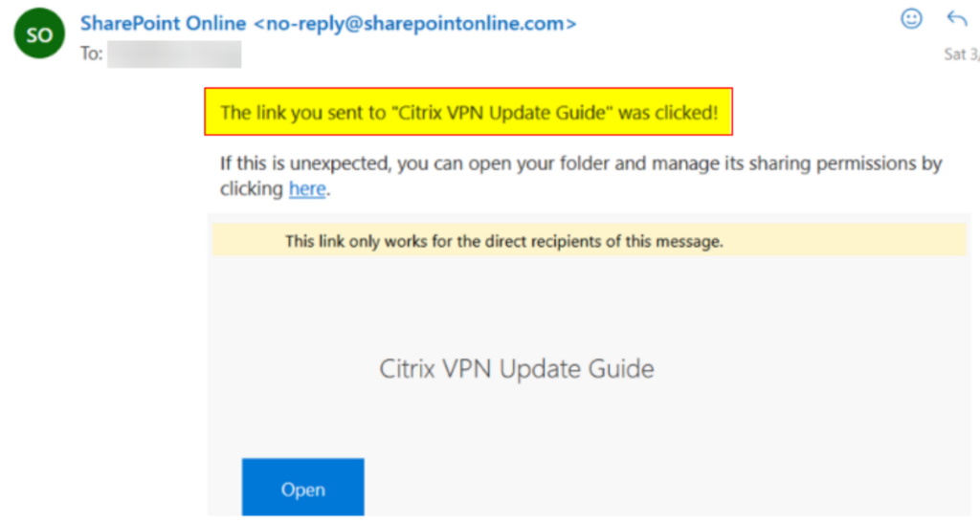The height and width of the screenshot is (523, 980).
Task: Select the yellow highlighted "was clicked!" banner
Action: (468, 112)
